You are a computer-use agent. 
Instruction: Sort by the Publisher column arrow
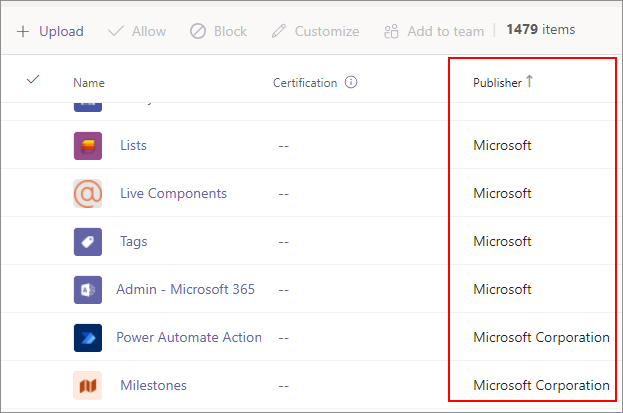pyautogui.click(x=529, y=82)
